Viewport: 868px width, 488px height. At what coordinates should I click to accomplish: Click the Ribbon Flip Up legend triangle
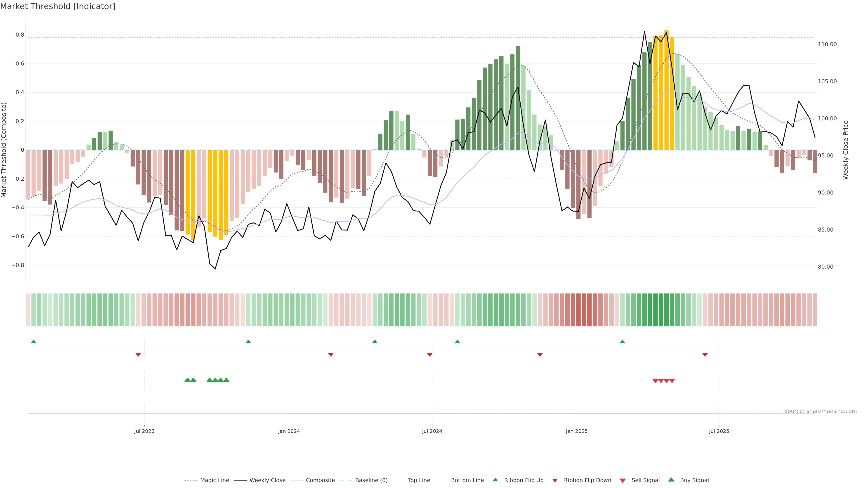(495, 480)
